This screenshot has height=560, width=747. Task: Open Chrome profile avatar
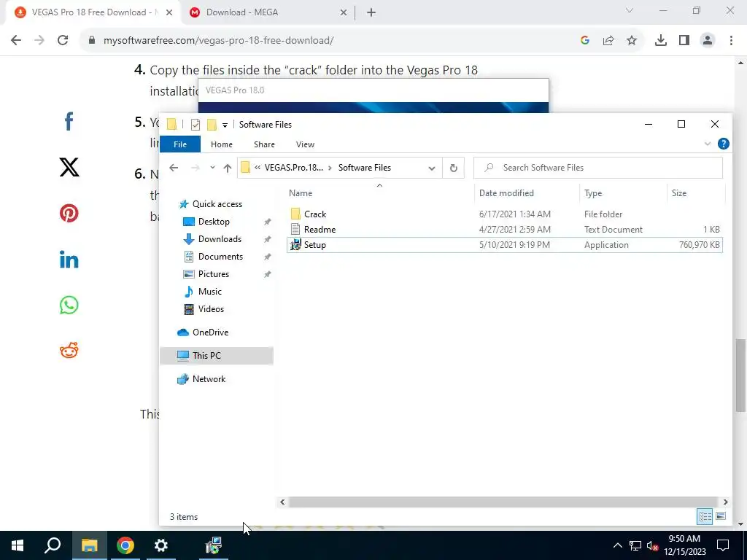coord(708,41)
